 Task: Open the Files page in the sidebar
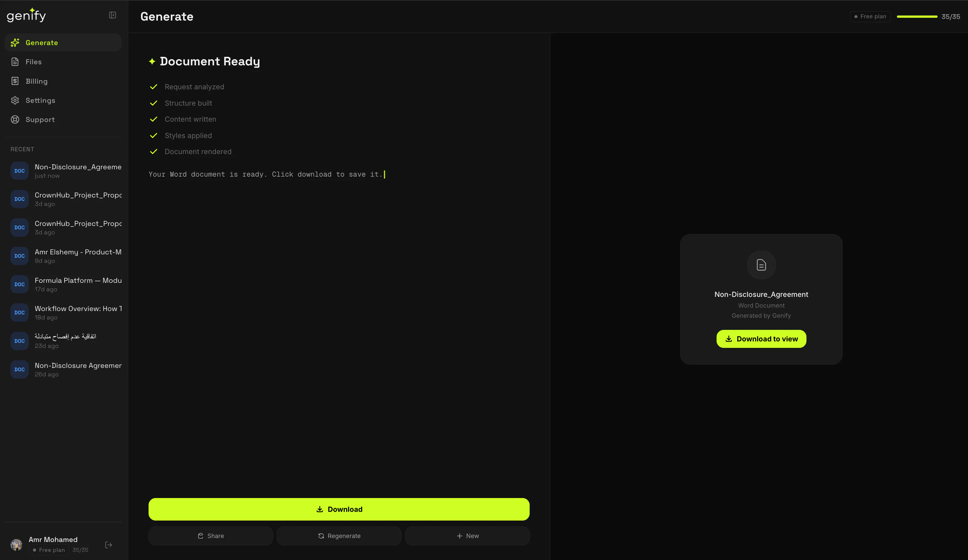coord(63,62)
